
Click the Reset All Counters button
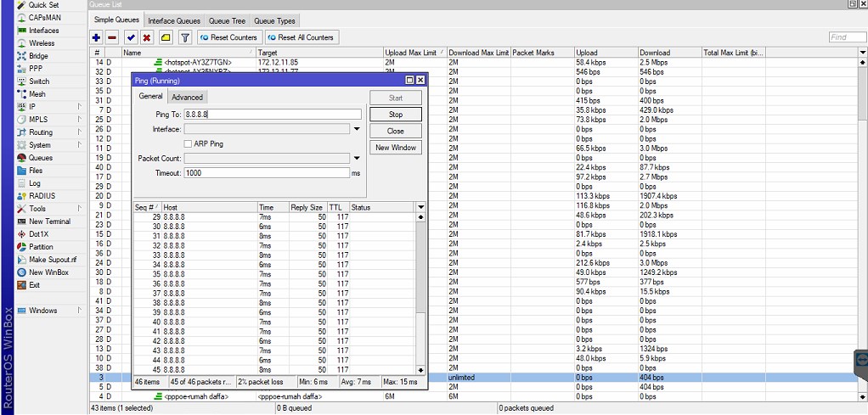coord(302,37)
